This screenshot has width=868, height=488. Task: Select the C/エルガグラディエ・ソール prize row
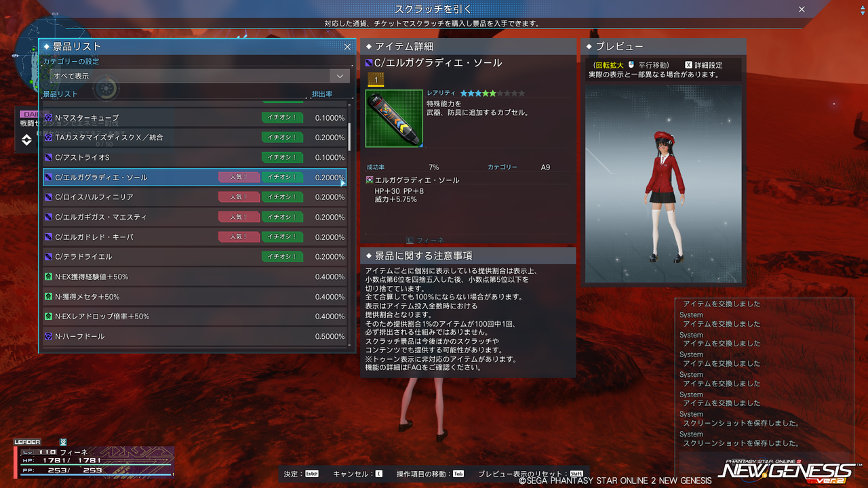(x=195, y=178)
